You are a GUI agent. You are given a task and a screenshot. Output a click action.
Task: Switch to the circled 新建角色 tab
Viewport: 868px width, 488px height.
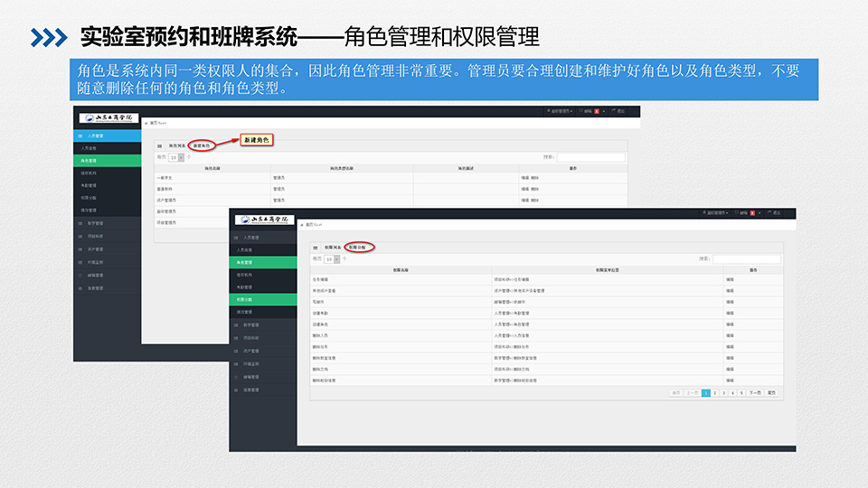coord(202,145)
